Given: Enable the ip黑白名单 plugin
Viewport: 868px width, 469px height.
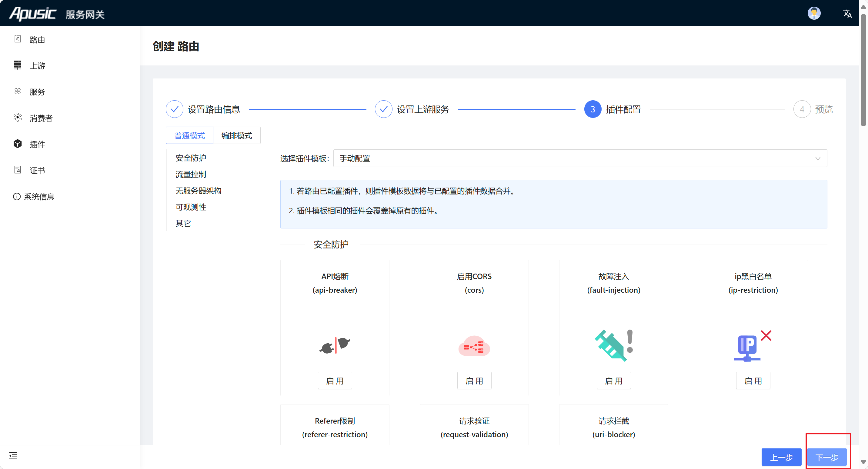Looking at the screenshot, I should (753, 381).
